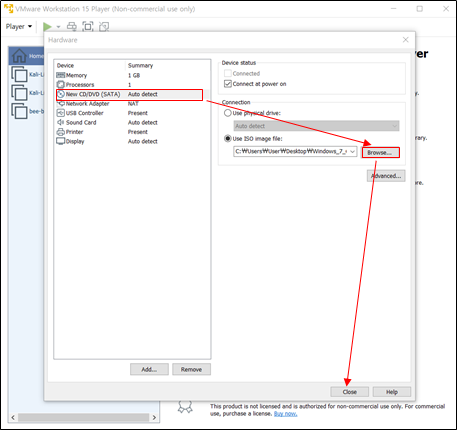Click the library horizontal scrollbar track

(x=83, y=417)
